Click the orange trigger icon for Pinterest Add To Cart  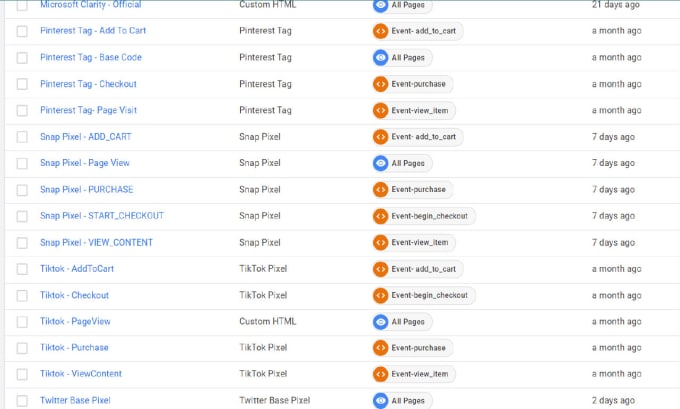pos(380,31)
